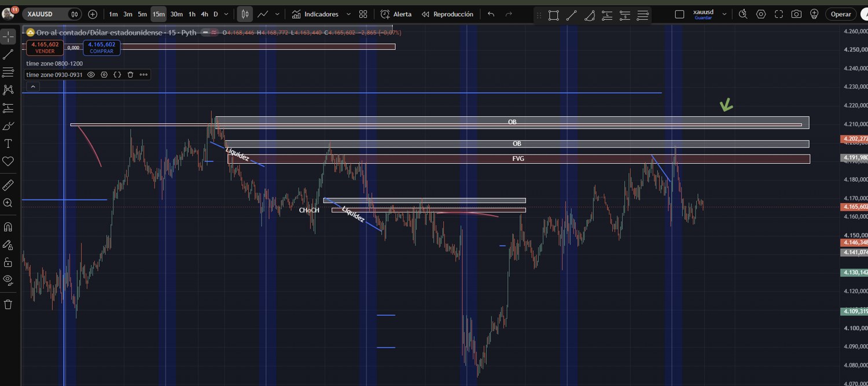Viewport: 868px width, 386px height.
Task: Collapse the indicator legend chevron
Action: [x=33, y=86]
